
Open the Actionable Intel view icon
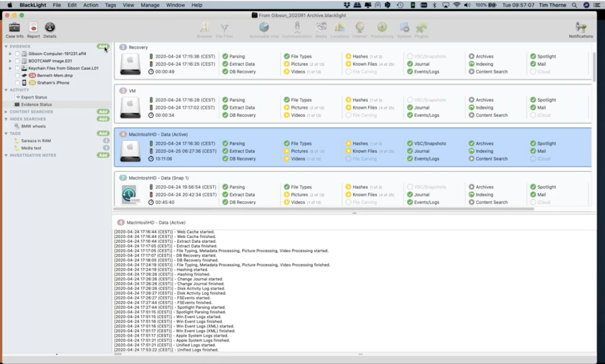point(264,27)
